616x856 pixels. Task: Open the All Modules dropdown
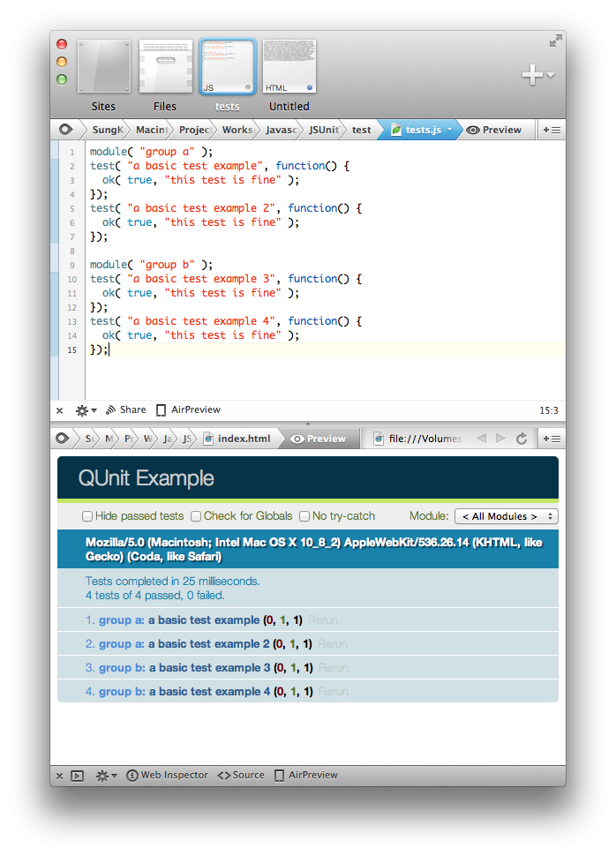click(507, 516)
